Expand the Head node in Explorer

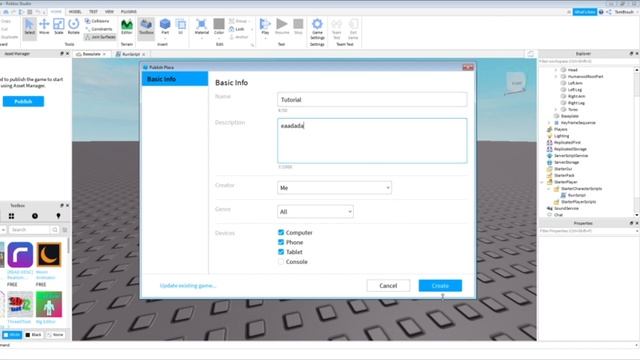(556, 70)
